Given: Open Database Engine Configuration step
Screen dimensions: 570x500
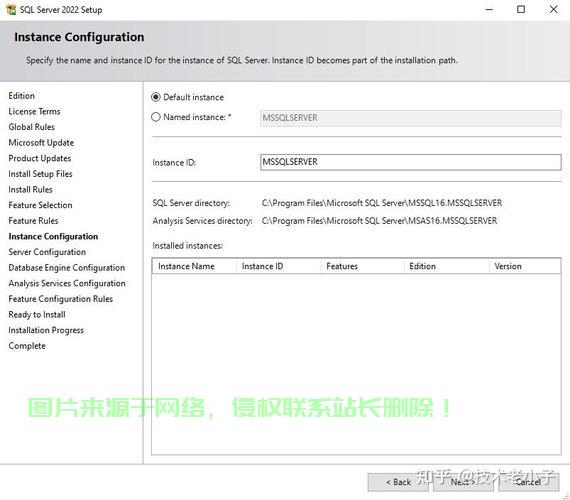Looking at the screenshot, I should [x=67, y=268].
